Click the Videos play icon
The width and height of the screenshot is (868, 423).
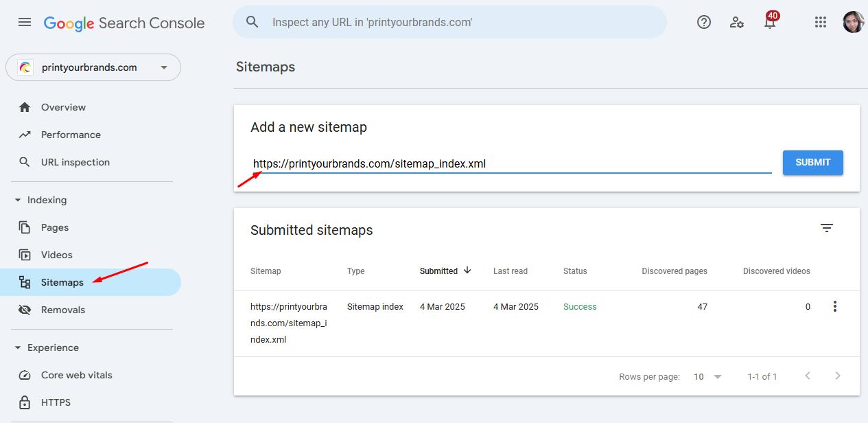pos(25,255)
